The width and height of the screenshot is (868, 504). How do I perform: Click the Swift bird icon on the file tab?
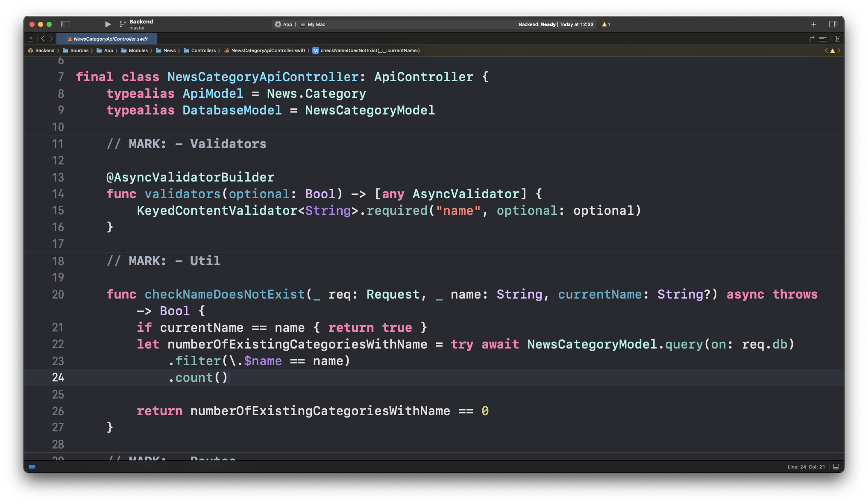[69, 39]
